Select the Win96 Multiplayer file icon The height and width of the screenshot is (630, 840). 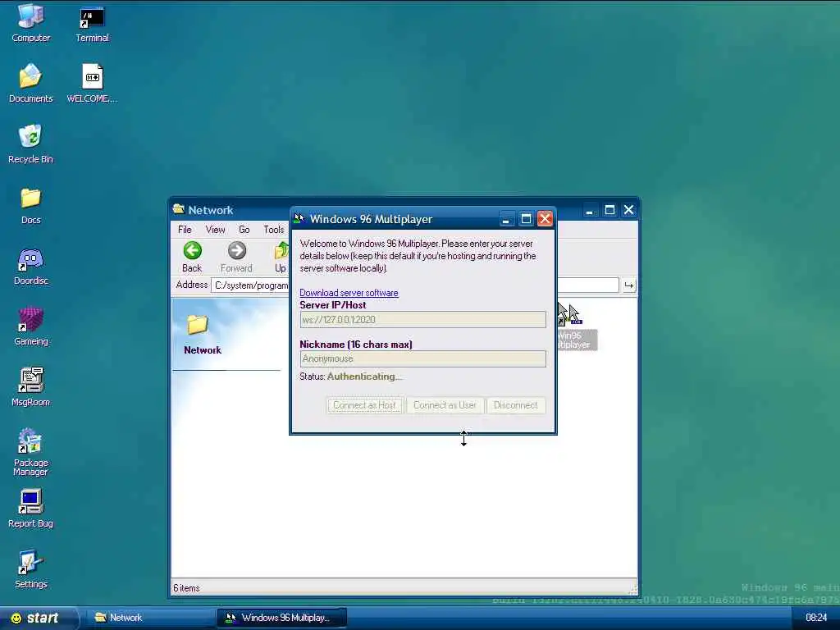(576, 326)
